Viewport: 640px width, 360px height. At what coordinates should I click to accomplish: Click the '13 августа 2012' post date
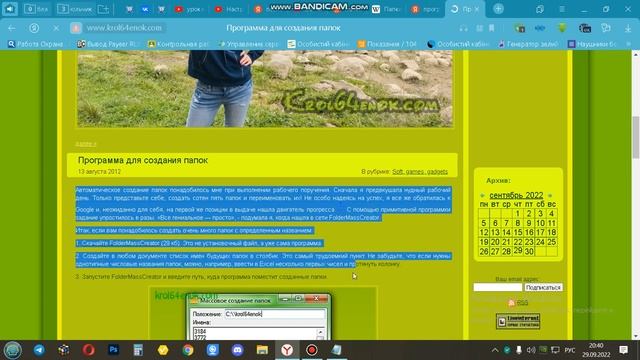(x=99, y=172)
